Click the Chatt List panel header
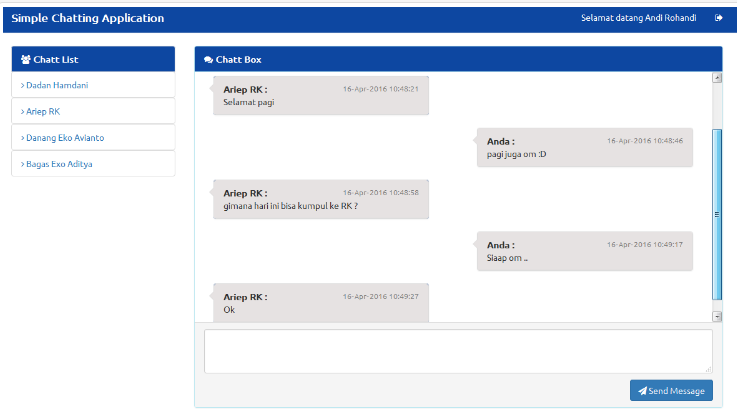The height and width of the screenshot is (419, 737). [93, 59]
